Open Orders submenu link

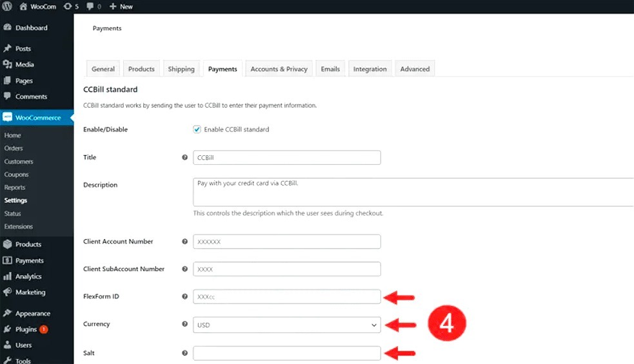(14, 148)
